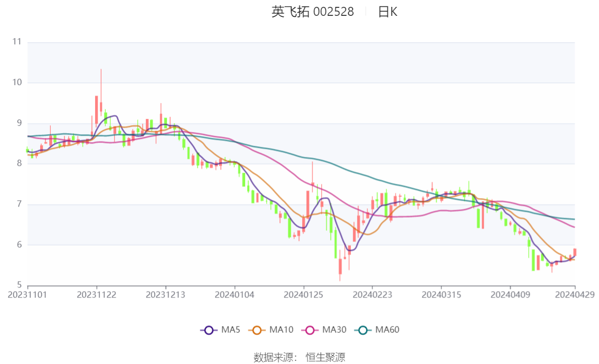Image resolution: width=599 pixels, height=364 pixels.
Task: Click the price 10 axis label
Action: (x=17, y=82)
